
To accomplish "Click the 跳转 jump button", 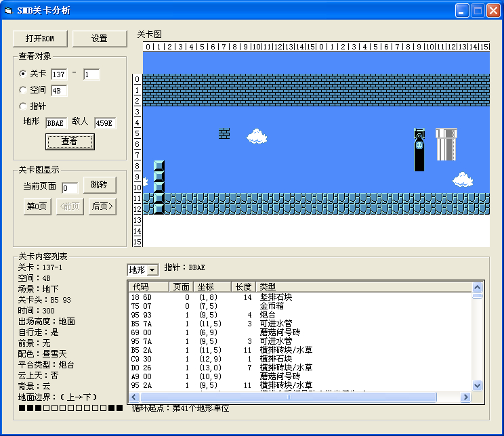I will tap(100, 185).
